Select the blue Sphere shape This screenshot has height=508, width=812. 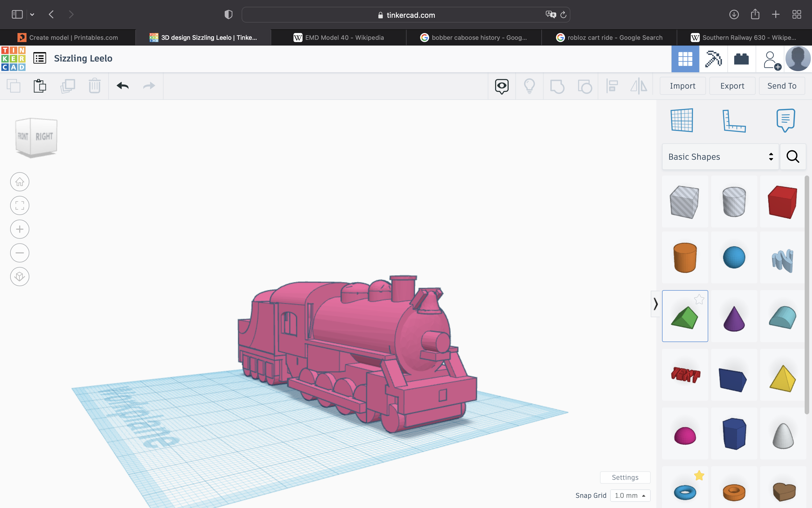click(x=734, y=258)
